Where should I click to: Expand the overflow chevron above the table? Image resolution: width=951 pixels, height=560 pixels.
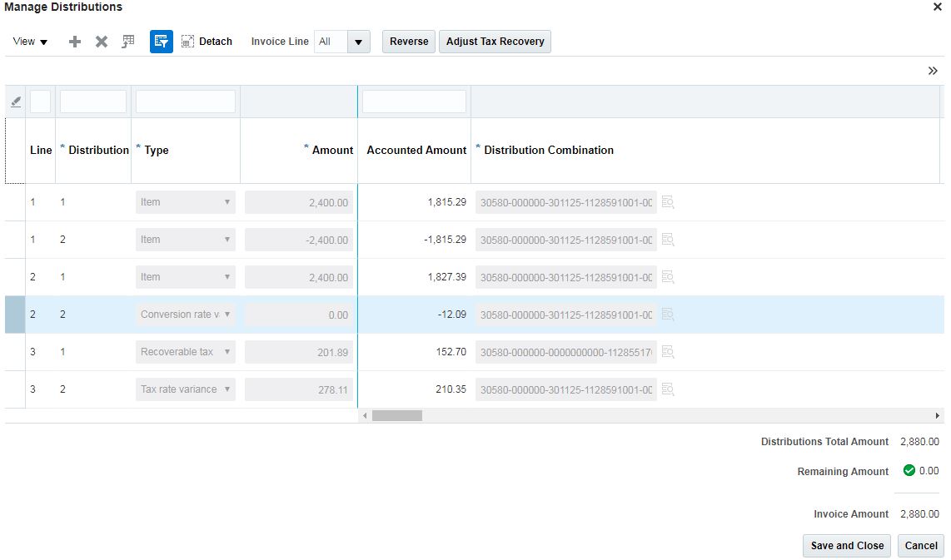[x=933, y=71]
